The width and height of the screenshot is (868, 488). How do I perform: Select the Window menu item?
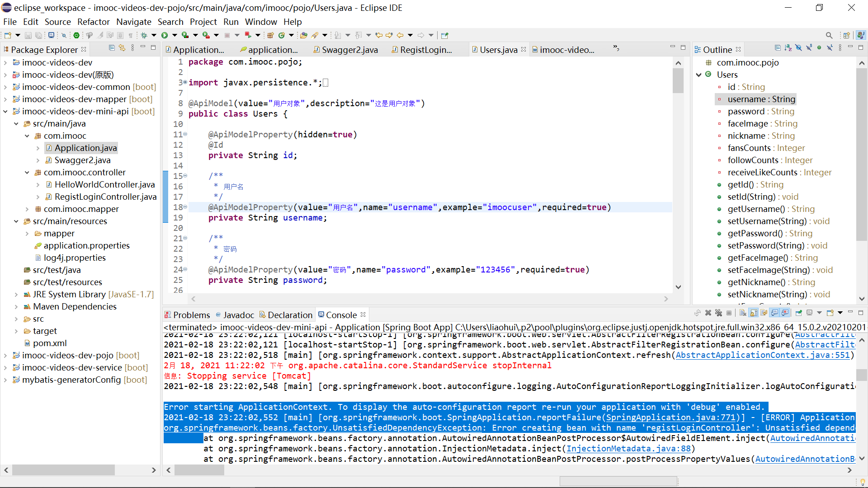260,21
